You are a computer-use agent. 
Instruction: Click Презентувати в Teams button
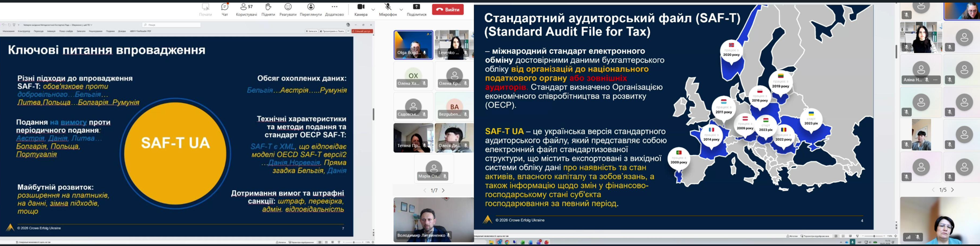(x=332, y=31)
